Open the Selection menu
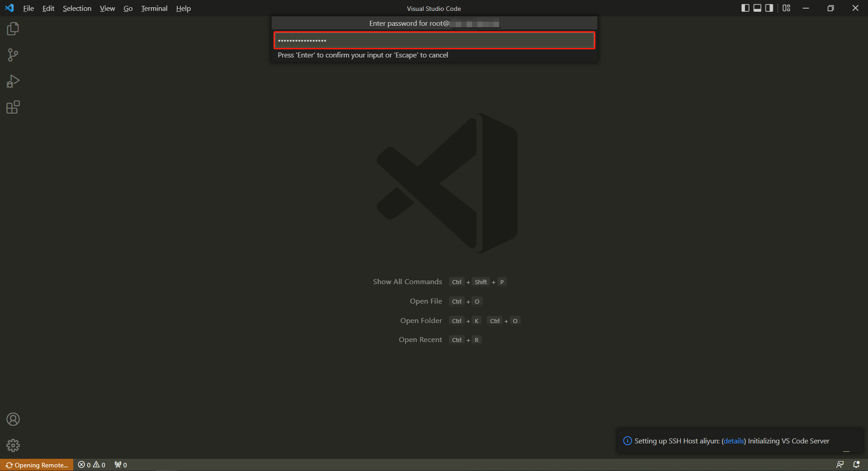The image size is (868, 471). tap(77, 9)
